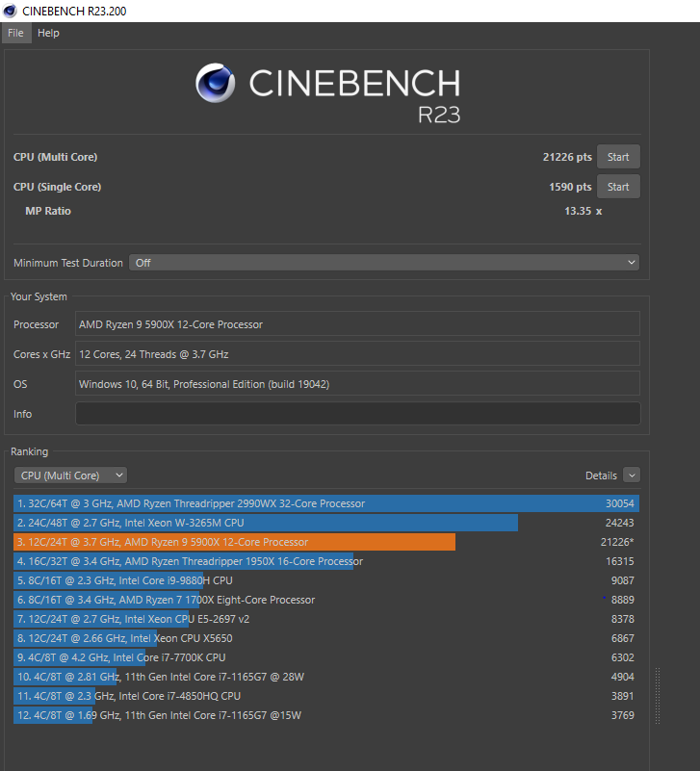Click the Cinebench R23 logo sphere
Viewport: 700px width, 771px height.
point(215,83)
